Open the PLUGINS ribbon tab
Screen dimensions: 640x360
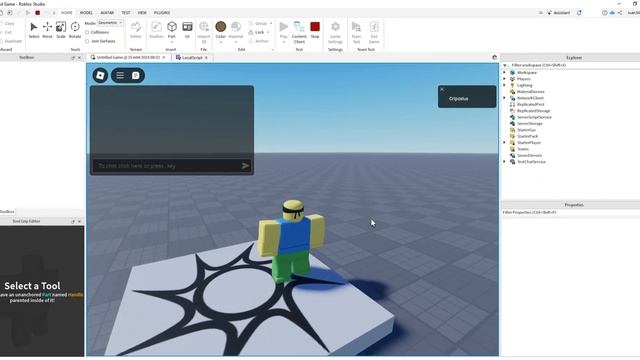[x=162, y=13]
